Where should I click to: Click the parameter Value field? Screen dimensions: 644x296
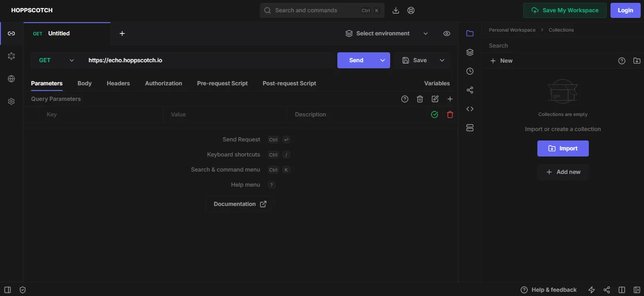point(225,115)
